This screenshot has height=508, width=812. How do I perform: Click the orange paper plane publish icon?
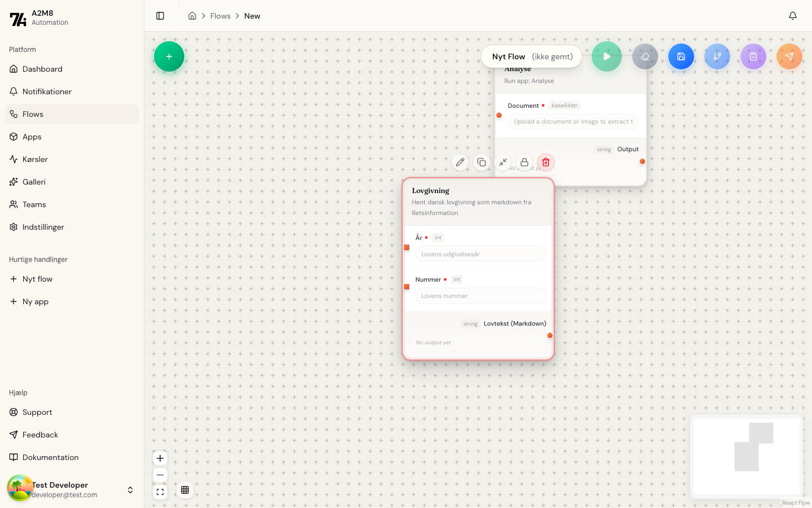click(x=789, y=56)
